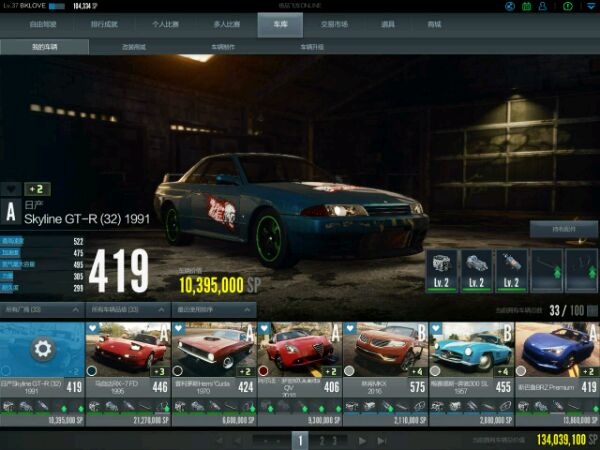The height and width of the screenshot is (450, 600).
Task: Select the nitrous part slot Lv. 2
Action: click(x=512, y=271)
